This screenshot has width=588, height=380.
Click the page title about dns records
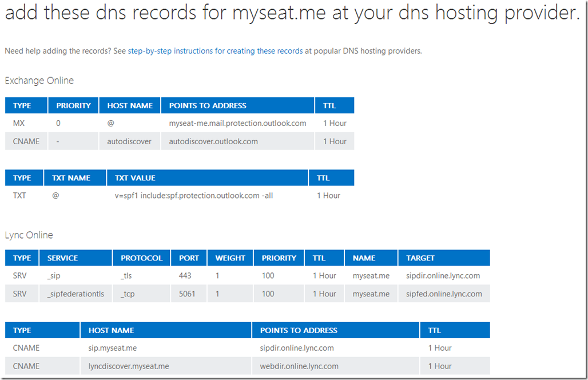point(292,13)
